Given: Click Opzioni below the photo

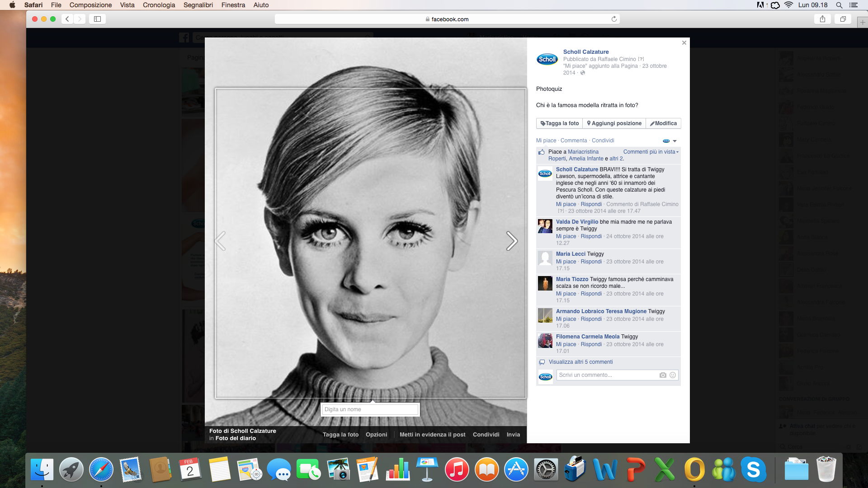Looking at the screenshot, I should pyautogui.click(x=376, y=435).
